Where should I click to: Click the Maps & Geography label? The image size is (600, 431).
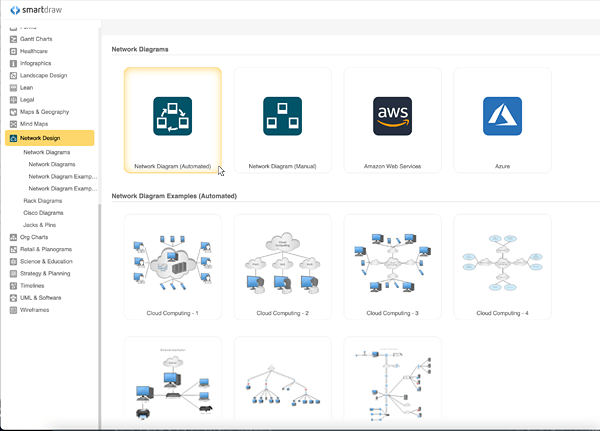(x=44, y=112)
